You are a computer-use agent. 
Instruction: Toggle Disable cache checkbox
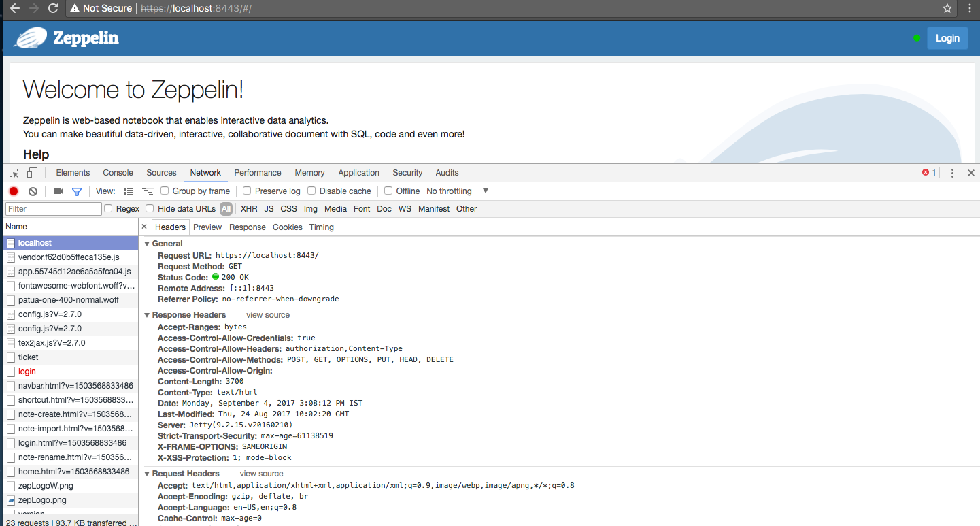[311, 191]
